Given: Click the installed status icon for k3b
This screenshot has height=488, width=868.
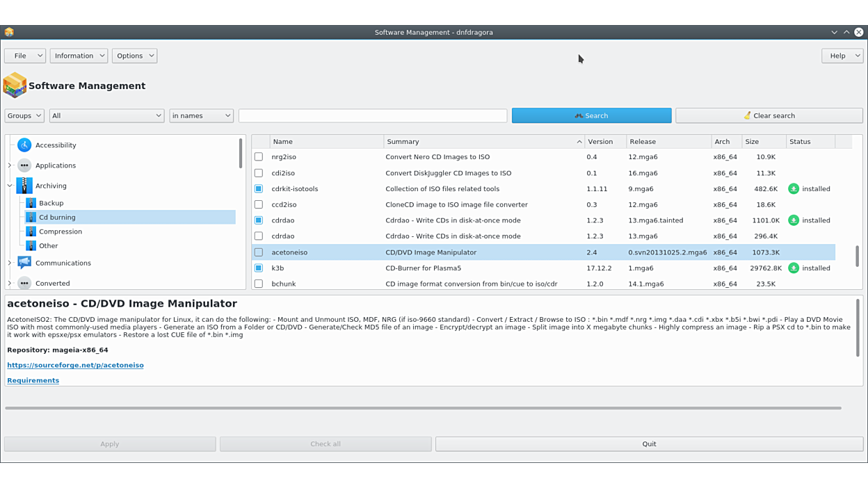Looking at the screenshot, I should point(794,268).
